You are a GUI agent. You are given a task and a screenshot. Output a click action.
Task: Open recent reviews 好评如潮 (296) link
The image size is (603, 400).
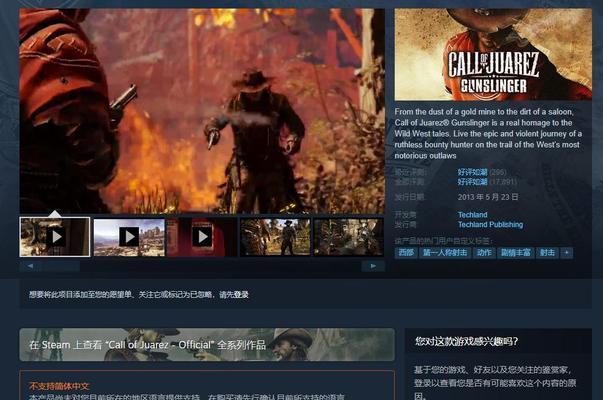472,172
